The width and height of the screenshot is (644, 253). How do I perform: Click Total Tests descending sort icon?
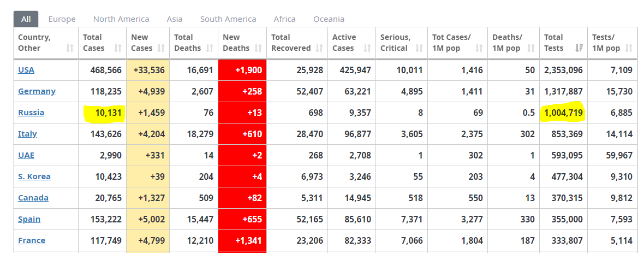(x=579, y=48)
